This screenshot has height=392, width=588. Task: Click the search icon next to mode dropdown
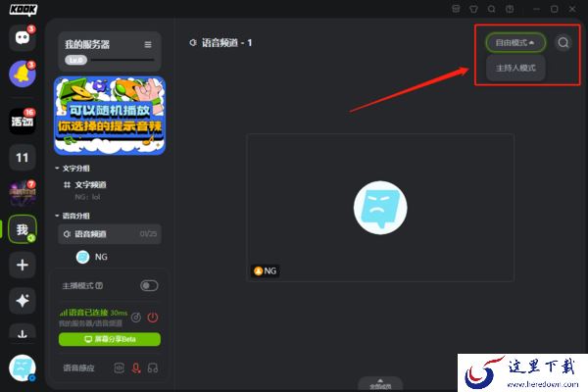point(563,43)
